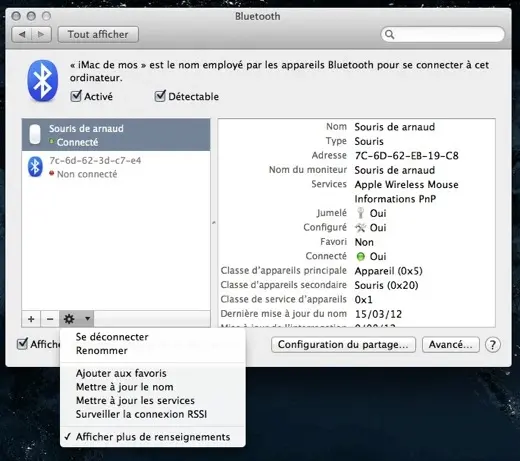The height and width of the screenshot is (461, 520).
Task: Uncheck Afficher plus de renseignements
Action: [153, 437]
